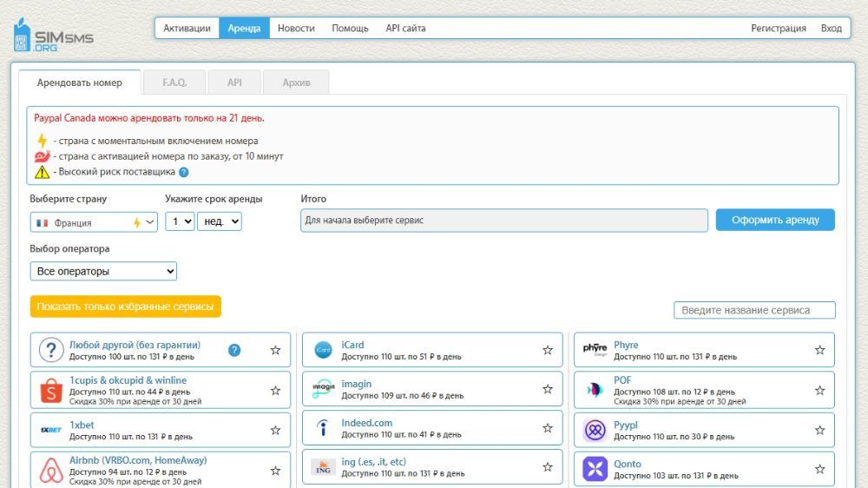Click the Итого total field
This screenshot has height=488, width=868.
503,221
